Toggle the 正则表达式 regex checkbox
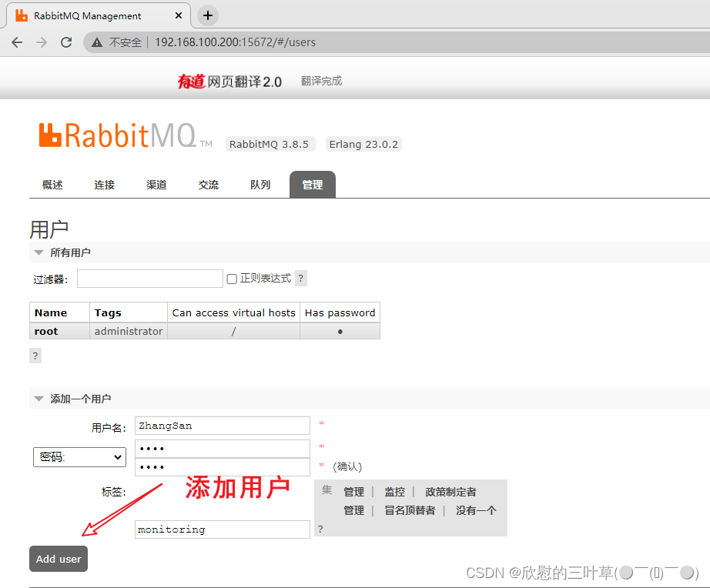 point(232,279)
